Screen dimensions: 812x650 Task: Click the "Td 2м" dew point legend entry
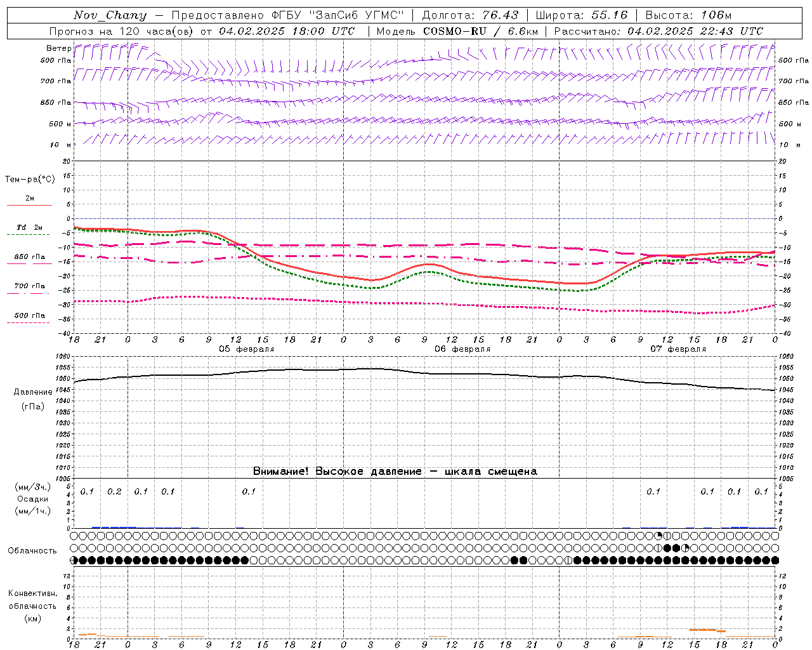click(x=29, y=227)
